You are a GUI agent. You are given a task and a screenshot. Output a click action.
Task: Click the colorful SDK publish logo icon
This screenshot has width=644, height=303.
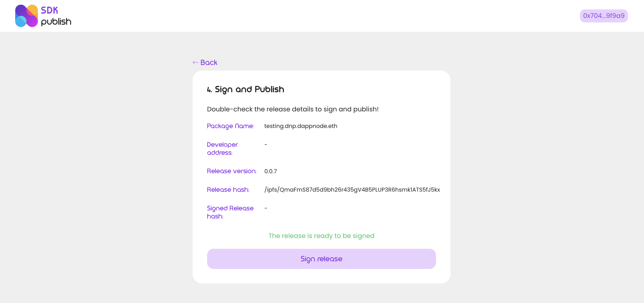pos(26,16)
